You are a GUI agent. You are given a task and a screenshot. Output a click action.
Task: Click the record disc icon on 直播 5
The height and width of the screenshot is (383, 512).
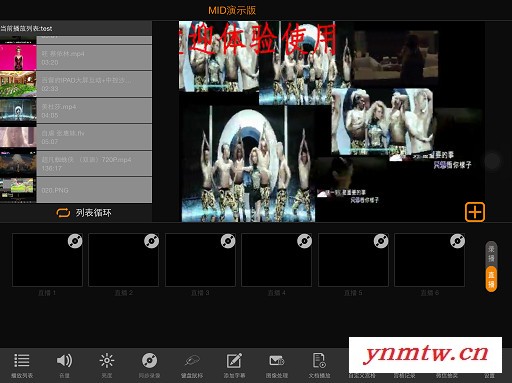(x=381, y=241)
